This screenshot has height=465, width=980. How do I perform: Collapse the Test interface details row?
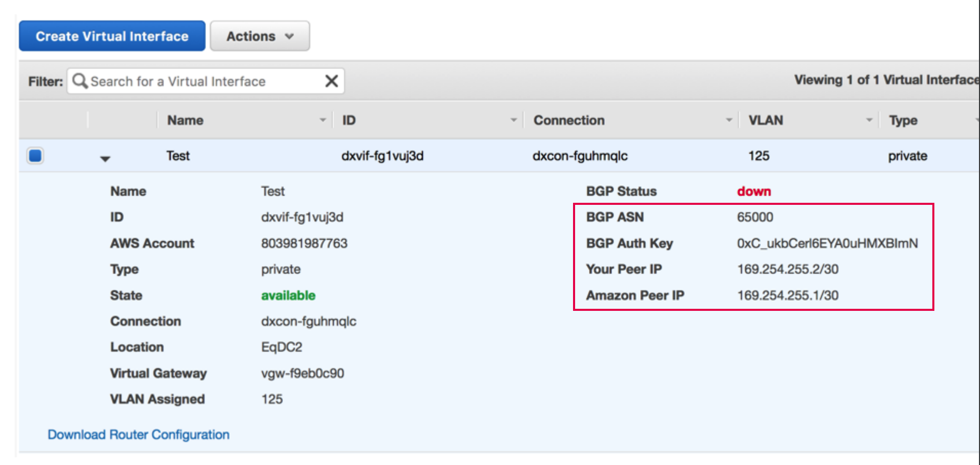pyautogui.click(x=105, y=158)
